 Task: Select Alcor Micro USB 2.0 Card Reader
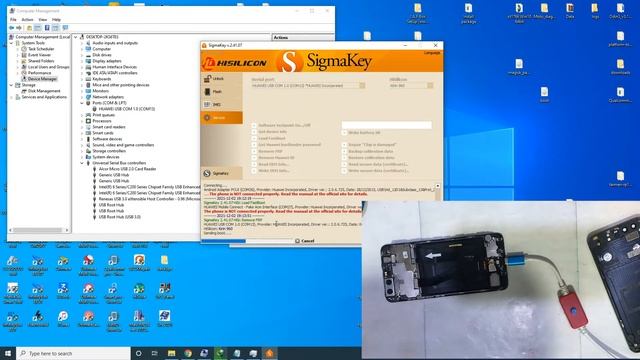tap(127, 169)
